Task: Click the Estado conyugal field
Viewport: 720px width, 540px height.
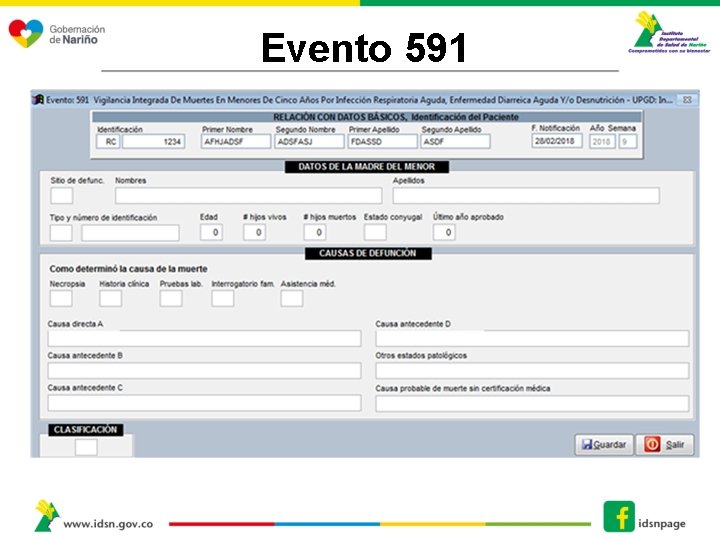Action: pos(375,232)
